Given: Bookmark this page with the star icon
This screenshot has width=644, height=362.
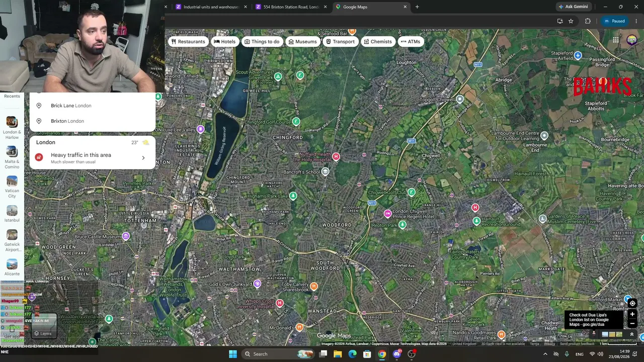Looking at the screenshot, I should (x=571, y=21).
